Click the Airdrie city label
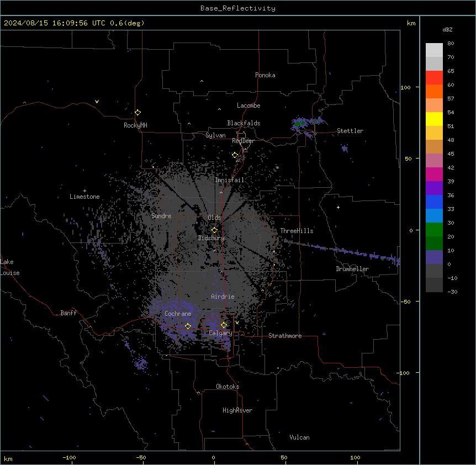 223,297
